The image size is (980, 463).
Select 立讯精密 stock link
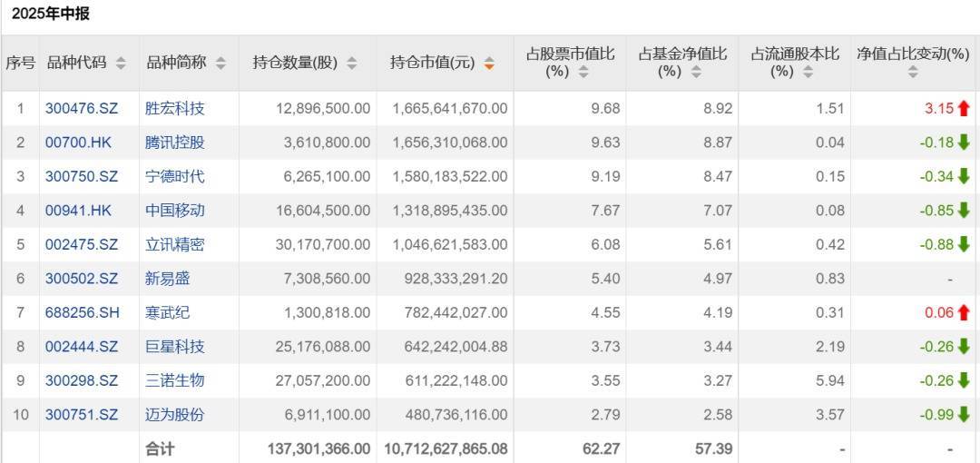click(x=175, y=244)
